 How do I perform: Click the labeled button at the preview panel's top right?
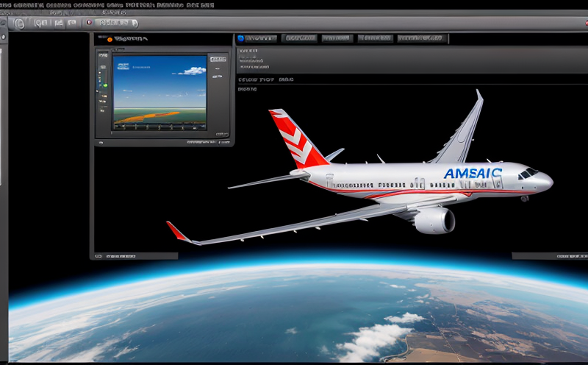[x=218, y=60]
